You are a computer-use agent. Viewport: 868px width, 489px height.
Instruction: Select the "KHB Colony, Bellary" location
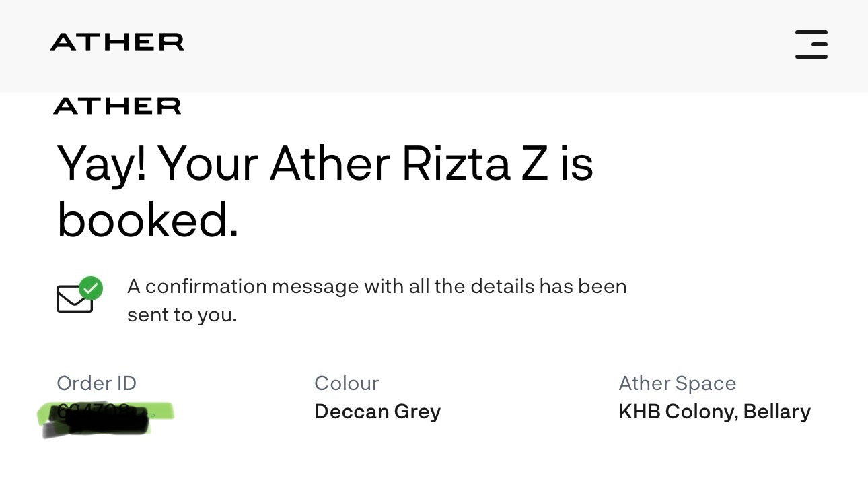click(714, 412)
